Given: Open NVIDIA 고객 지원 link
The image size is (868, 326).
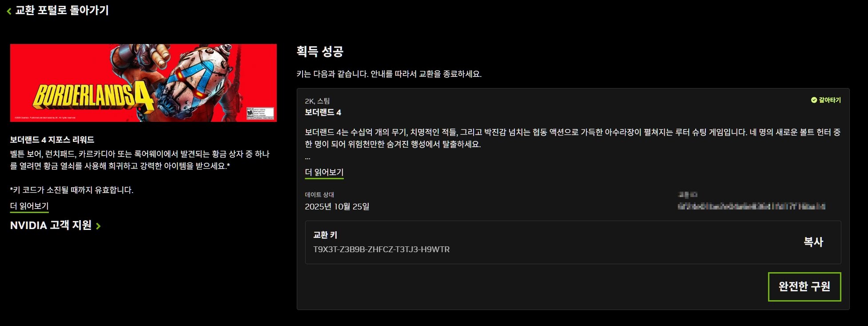Looking at the screenshot, I should point(51,225).
